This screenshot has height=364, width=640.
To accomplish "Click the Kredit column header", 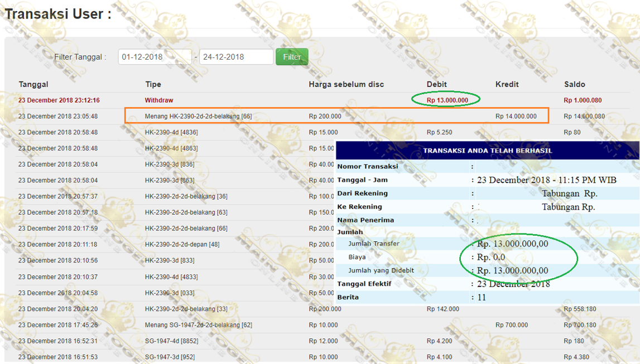I will (507, 84).
